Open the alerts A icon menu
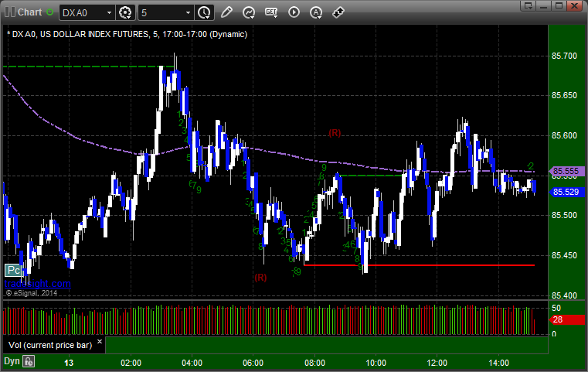The width and height of the screenshot is (588, 372). click(x=316, y=13)
